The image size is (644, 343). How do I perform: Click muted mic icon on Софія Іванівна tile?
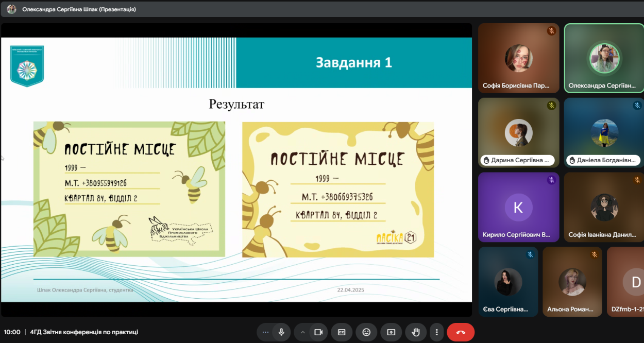click(637, 180)
